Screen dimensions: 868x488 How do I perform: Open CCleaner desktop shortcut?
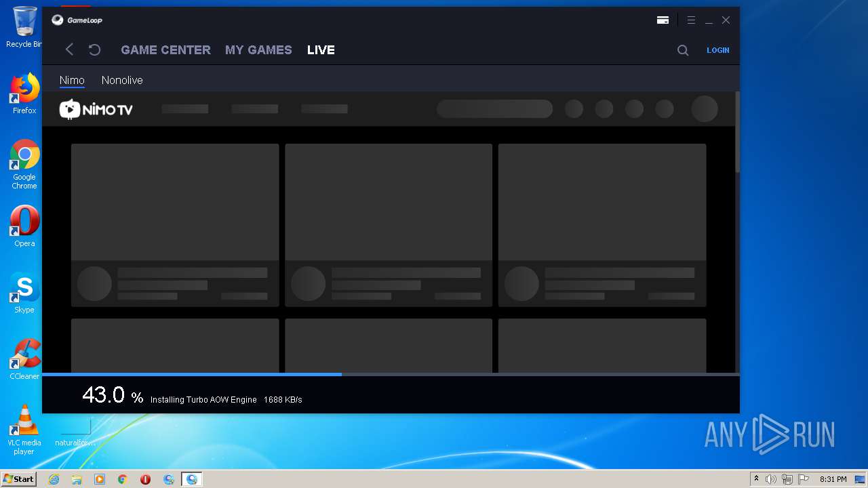pos(24,359)
